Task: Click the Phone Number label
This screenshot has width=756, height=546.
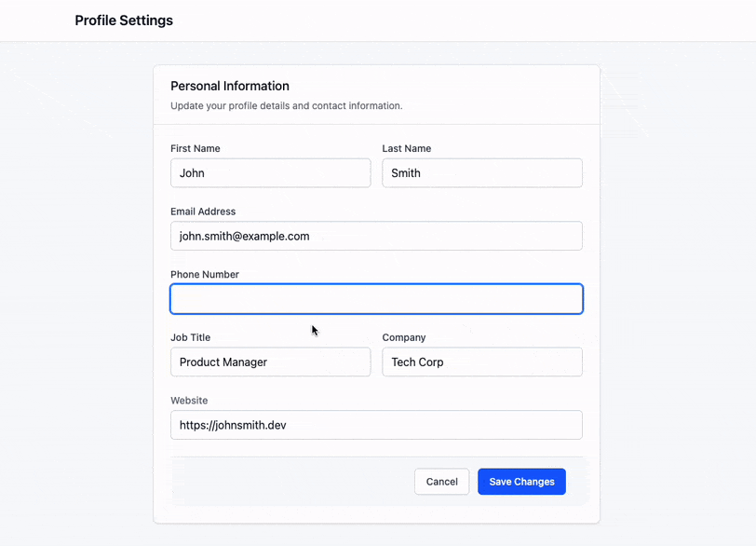Action: point(205,275)
